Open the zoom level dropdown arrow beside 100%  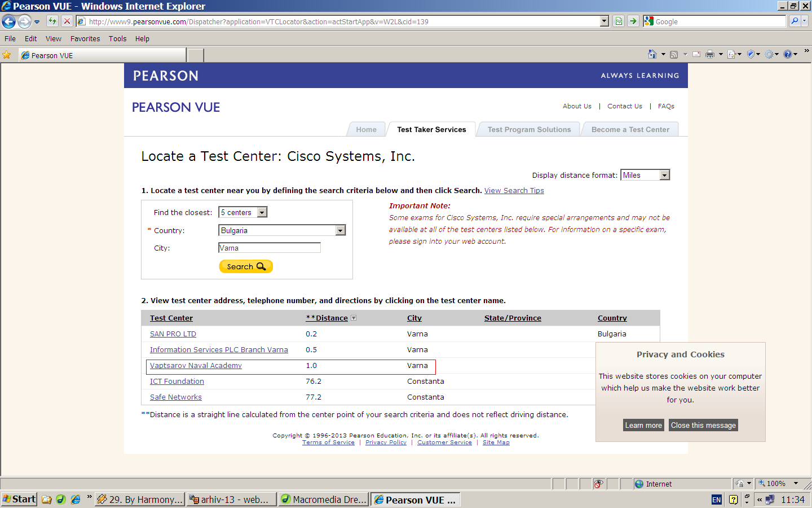click(796, 484)
